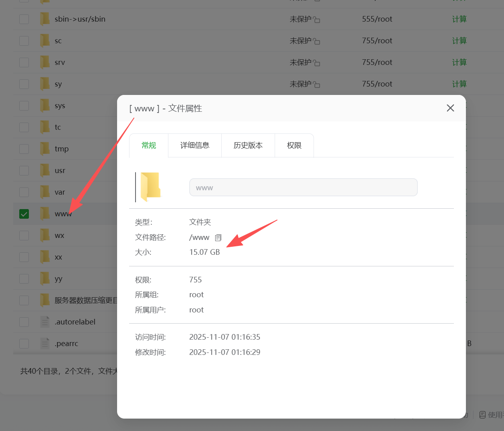Screen dimensions: 504x431
Task: Close the www file properties dialog
Action: point(450,108)
